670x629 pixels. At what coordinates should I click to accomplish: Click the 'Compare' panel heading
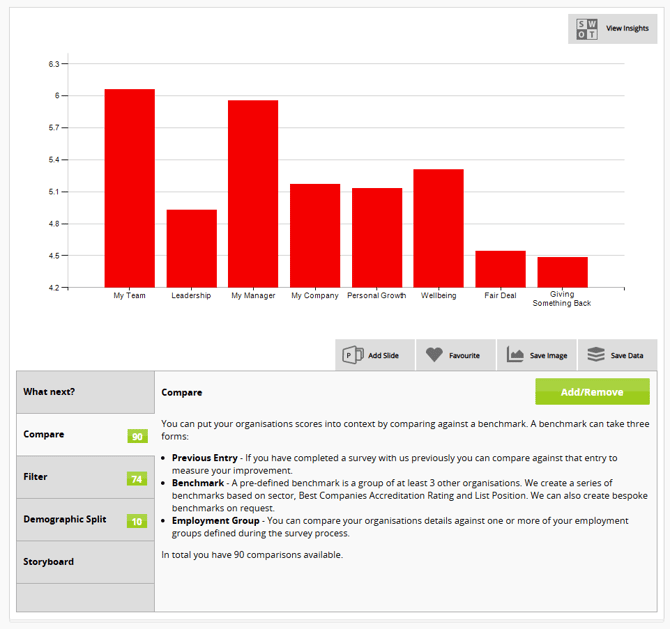tap(182, 392)
